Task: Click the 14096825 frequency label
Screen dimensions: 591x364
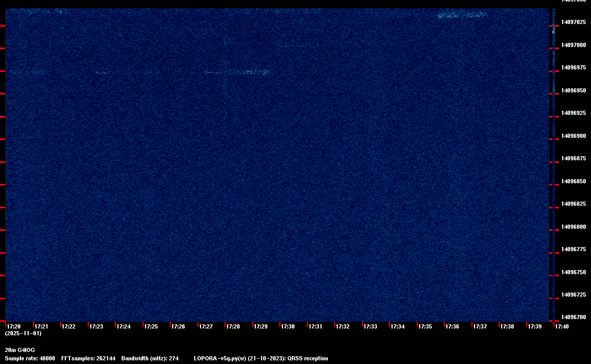Action: (574, 204)
